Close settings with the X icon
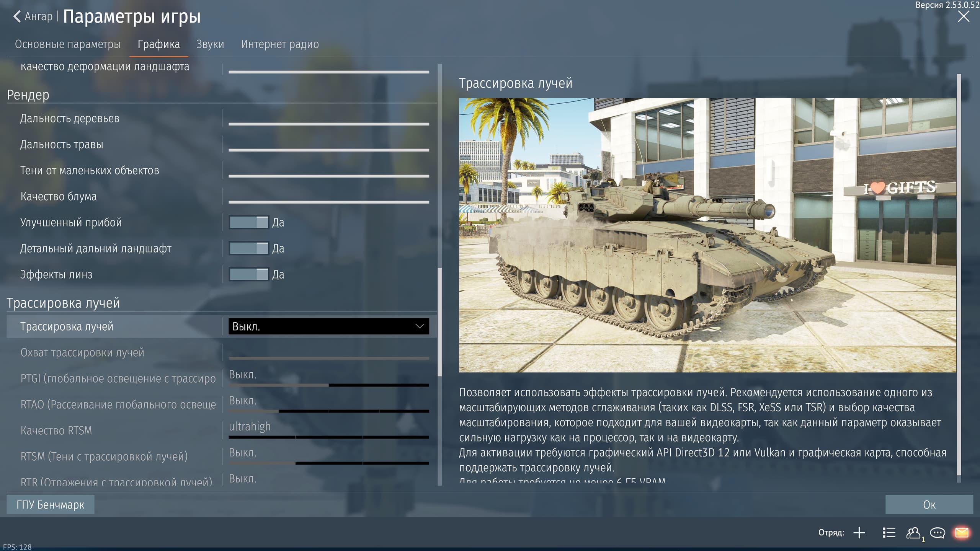 point(964,16)
